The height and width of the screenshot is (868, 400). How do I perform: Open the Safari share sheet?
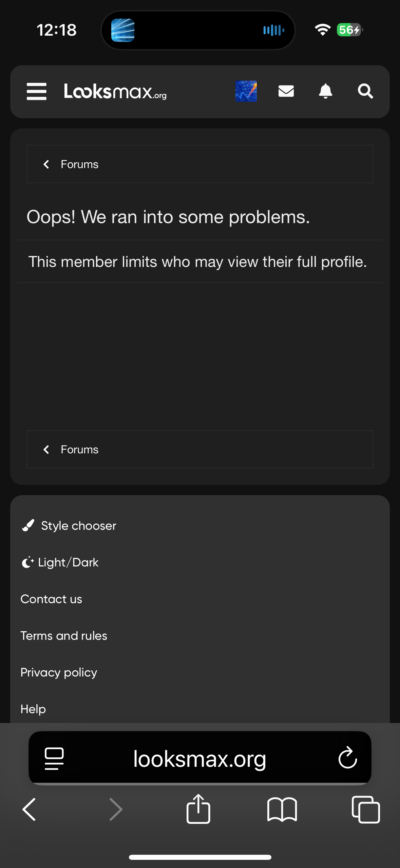click(198, 809)
